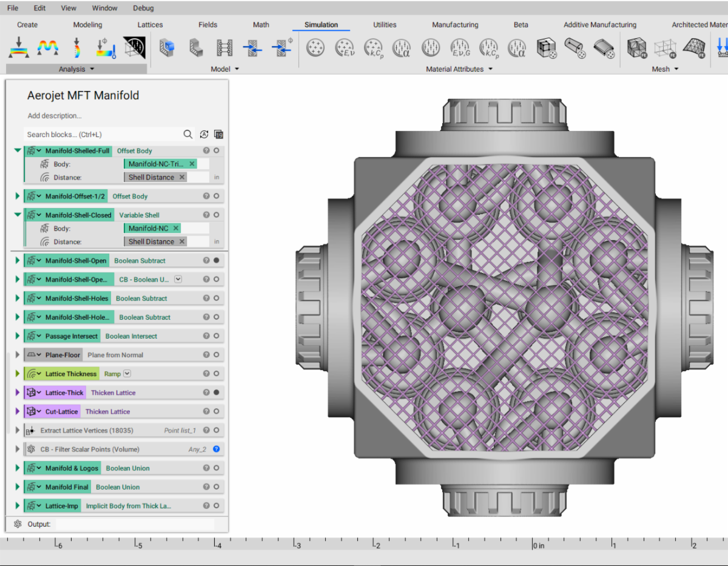Open the Ramp overload dropdown on Lattice Thickness

tap(127, 374)
